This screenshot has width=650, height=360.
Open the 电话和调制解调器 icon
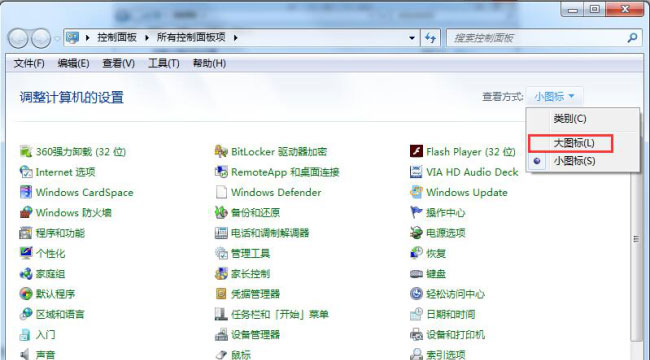click(221, 233)
